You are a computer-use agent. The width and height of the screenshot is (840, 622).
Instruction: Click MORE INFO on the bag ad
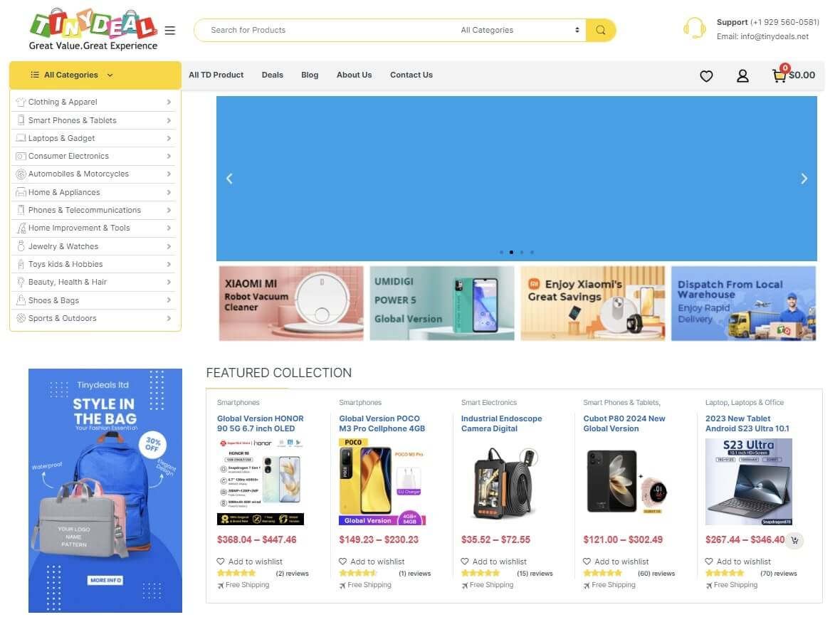pyautogui.click(x=105, y=580)
